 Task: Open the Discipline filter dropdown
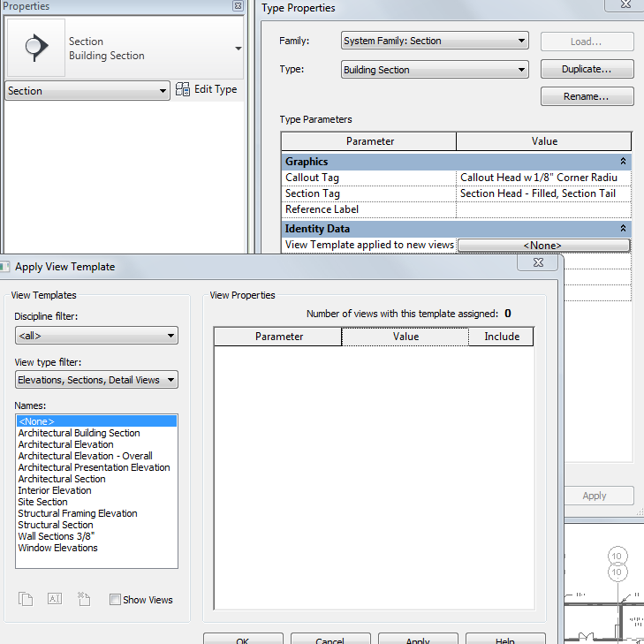(96, 336)
